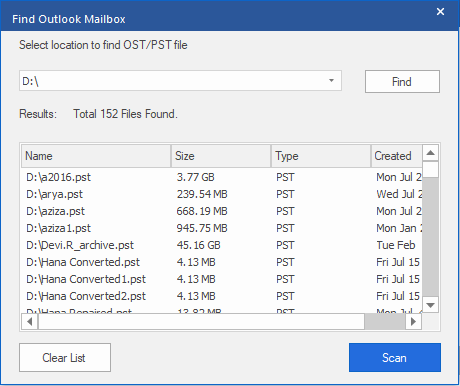Image resolution: width=460 pixels, height=386 pixels.
Task: Sort the list by the Name column
Action: [96, 156]
